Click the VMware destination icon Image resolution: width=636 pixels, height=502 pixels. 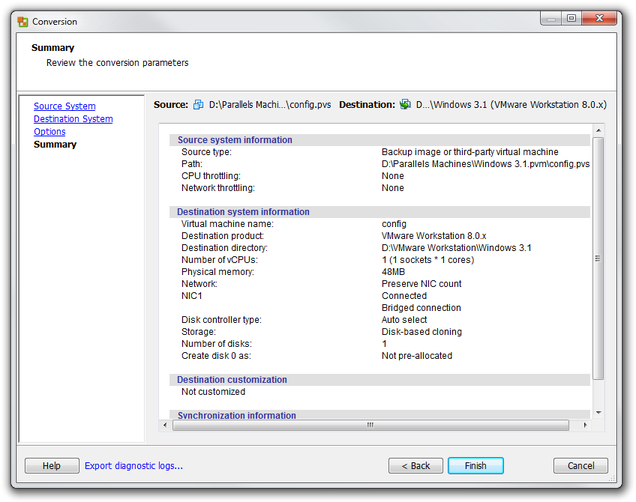(405, 105)
